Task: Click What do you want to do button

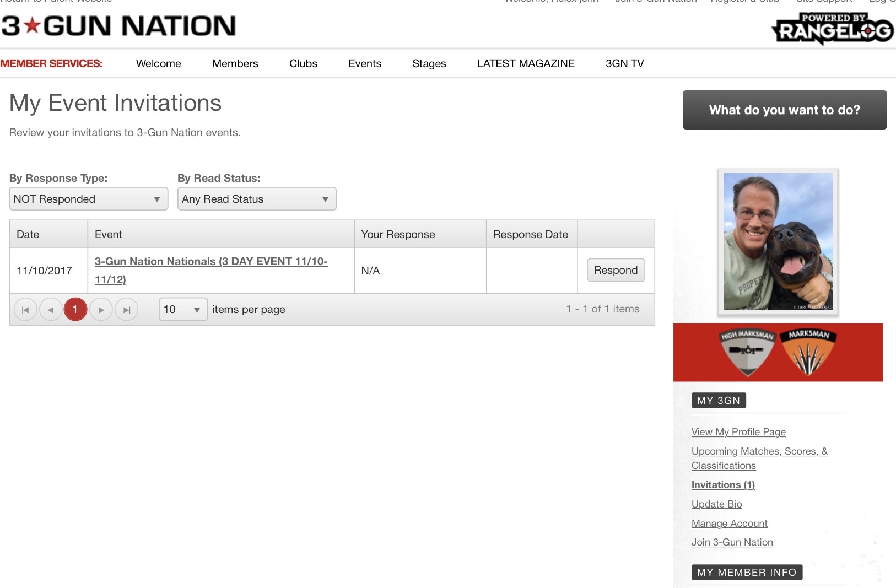Action: [x=785, y=110]
